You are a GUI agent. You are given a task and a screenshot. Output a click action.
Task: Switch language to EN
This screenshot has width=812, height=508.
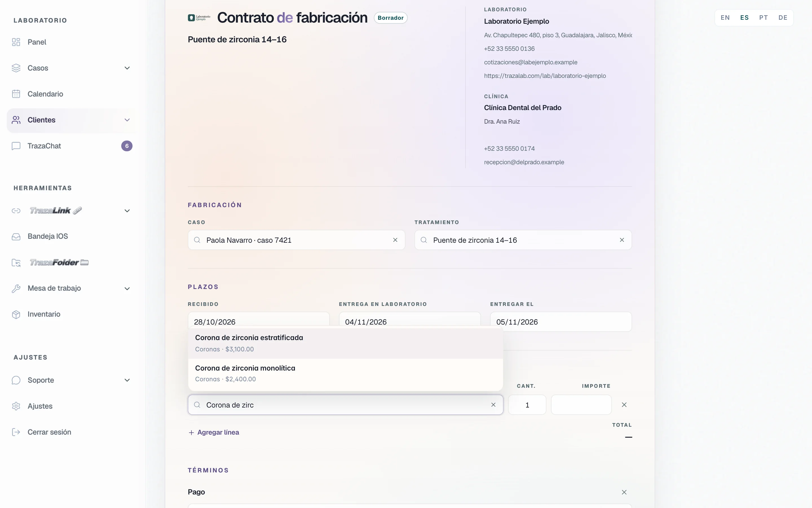coord(725,18)
